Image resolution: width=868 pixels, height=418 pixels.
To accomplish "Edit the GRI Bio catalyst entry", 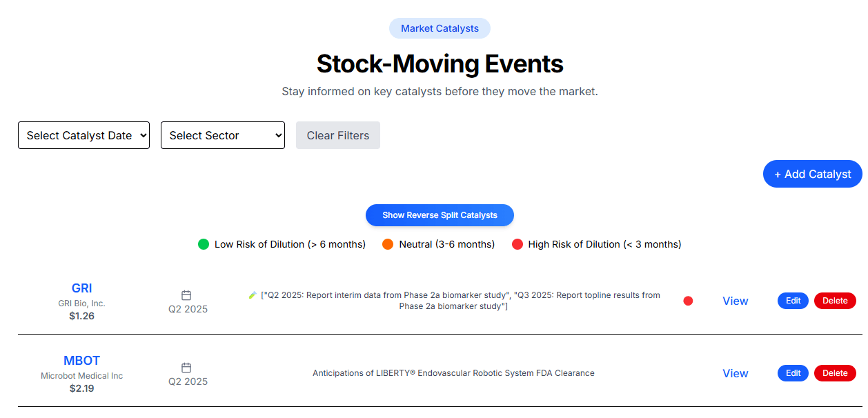I will (793, 301).
